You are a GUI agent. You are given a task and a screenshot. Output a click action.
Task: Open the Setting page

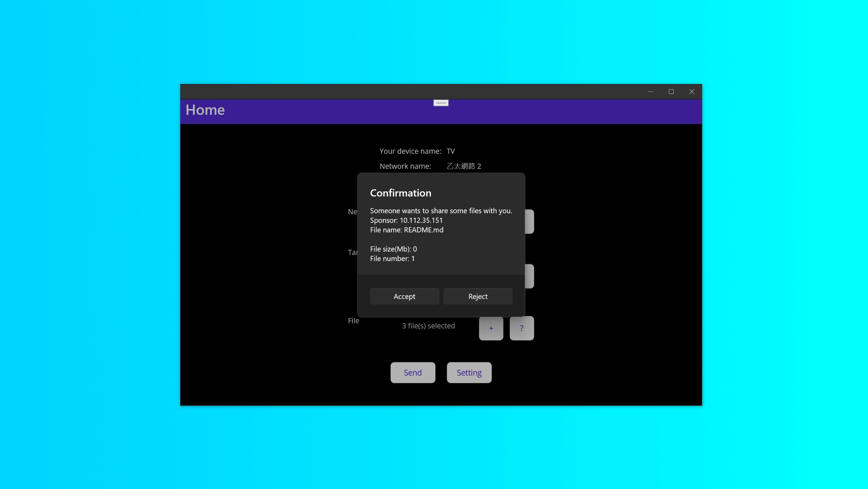click(x=469, y=372)
